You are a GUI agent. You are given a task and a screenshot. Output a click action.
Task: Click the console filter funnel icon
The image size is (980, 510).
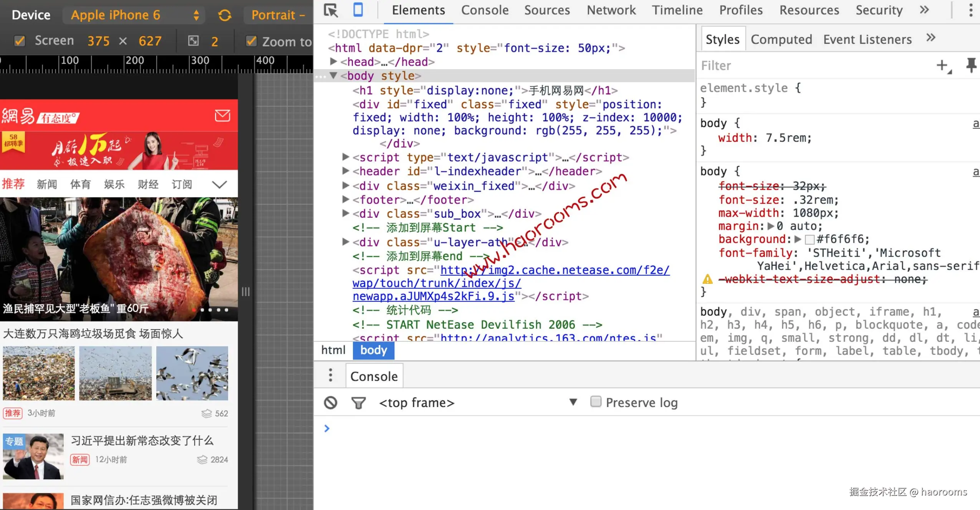click(358, 402)
